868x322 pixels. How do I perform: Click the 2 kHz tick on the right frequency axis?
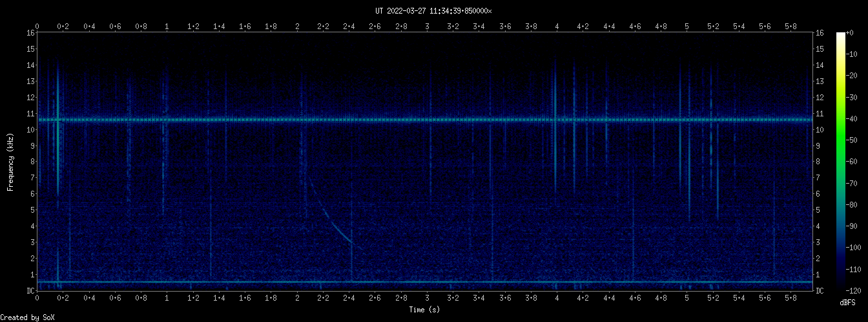818,259
